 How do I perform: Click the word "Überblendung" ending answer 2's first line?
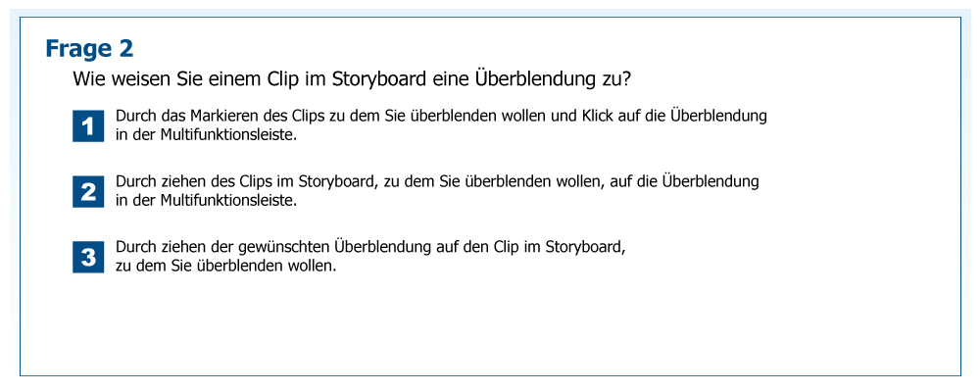(x=710, y=182)
